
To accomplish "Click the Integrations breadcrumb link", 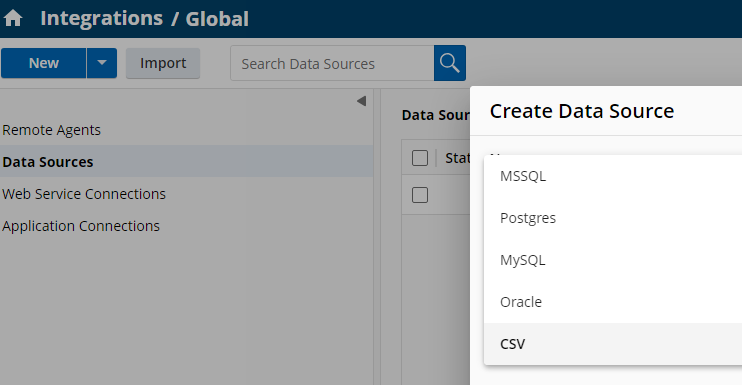I will (x=101, y=18).
